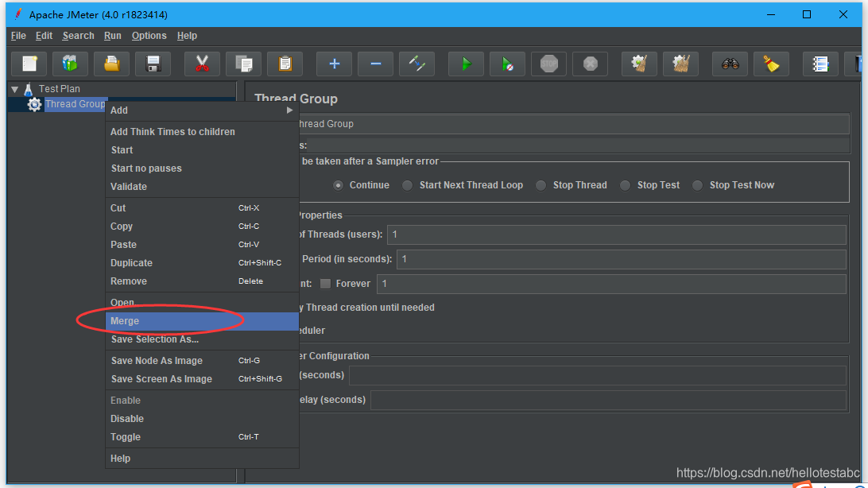The image size is (868, 488).
Task: Choose Save Node As Image
Action: click(202, 361)
